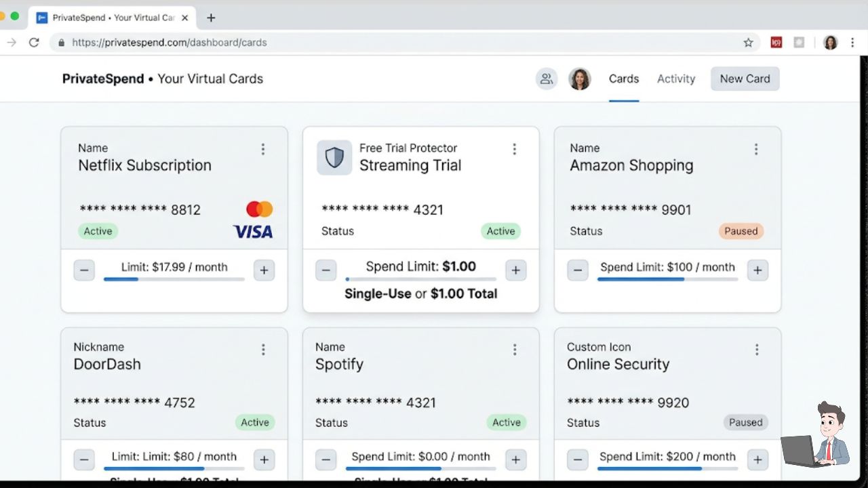Click card number ending 4752
The image size is (868, 488).
pos(134,403)
